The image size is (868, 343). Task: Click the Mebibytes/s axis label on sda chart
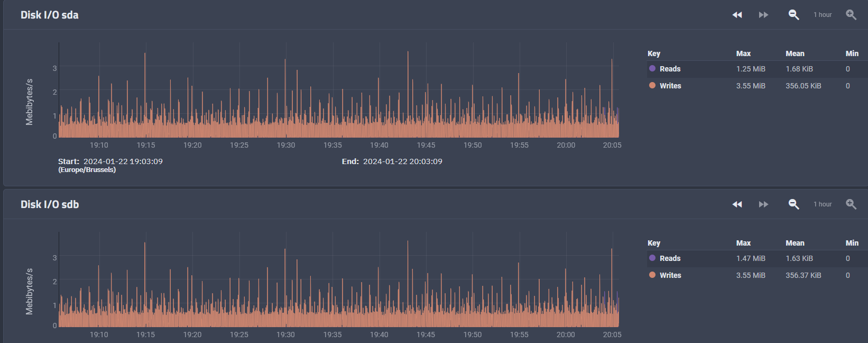pos(29,102)
